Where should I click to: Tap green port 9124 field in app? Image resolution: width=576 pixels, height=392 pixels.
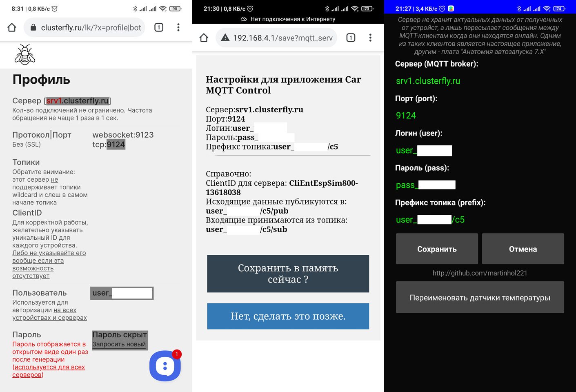(406, 116)
